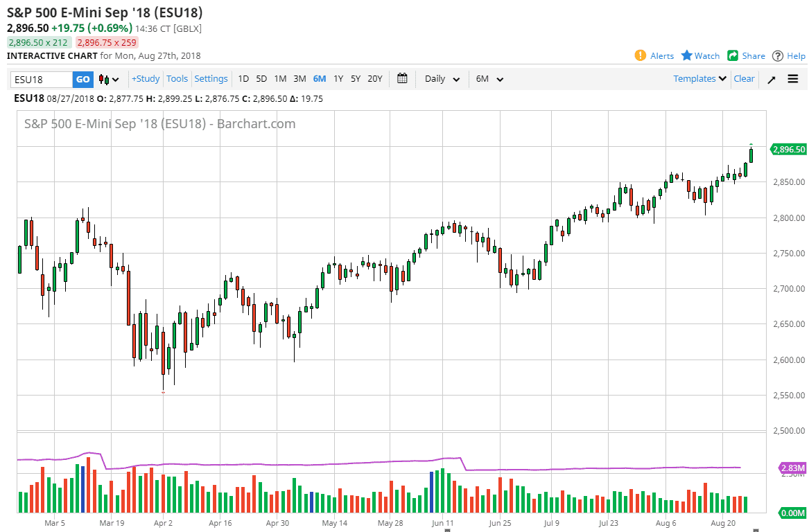Click the Clear link to reset chart
Viewport: 809px width, 532px height.
pos(744,78)
